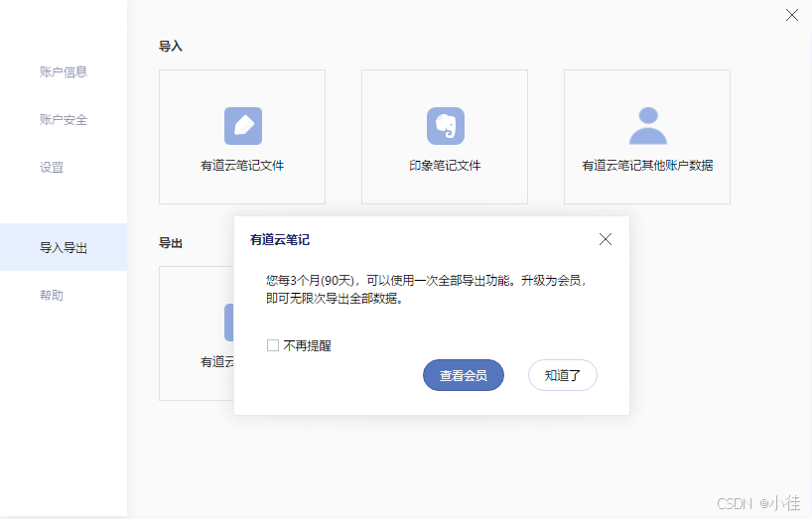Select the 有道云笔记文件 import card label
Screen dimensions: 812x519
coord(242,165)
